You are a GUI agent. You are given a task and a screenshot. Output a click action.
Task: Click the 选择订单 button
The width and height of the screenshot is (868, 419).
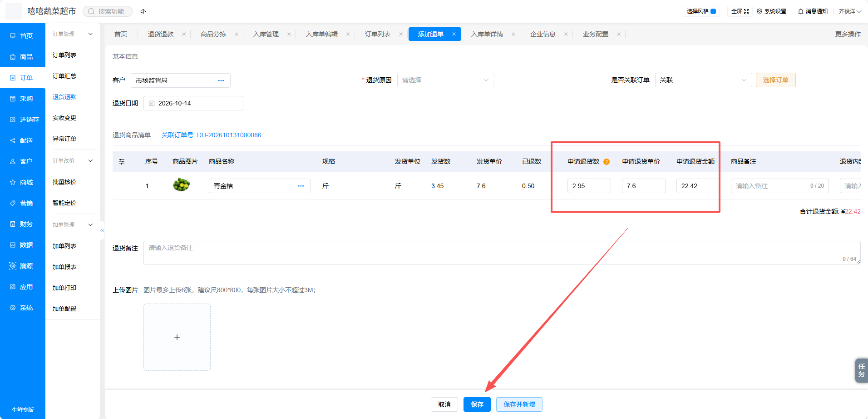click(775, 80)
